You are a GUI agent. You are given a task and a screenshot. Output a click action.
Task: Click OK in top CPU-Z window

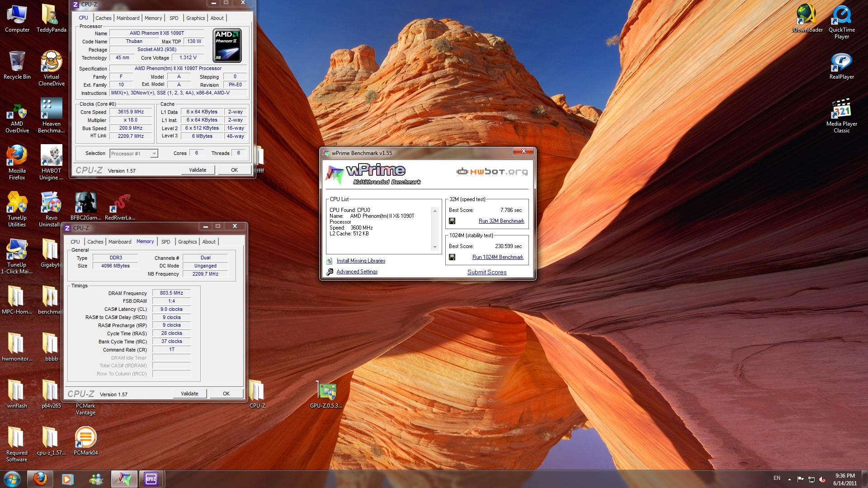tap(234, 170)
